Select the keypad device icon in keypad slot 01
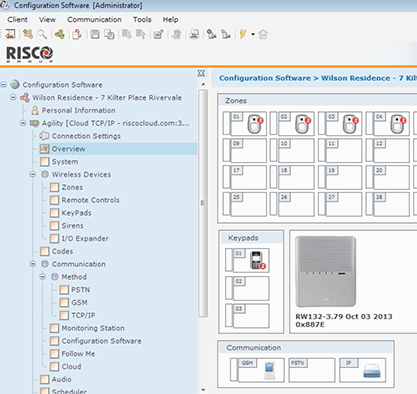The height and width of the screenshot is (394, 417). tap(258, 260)
